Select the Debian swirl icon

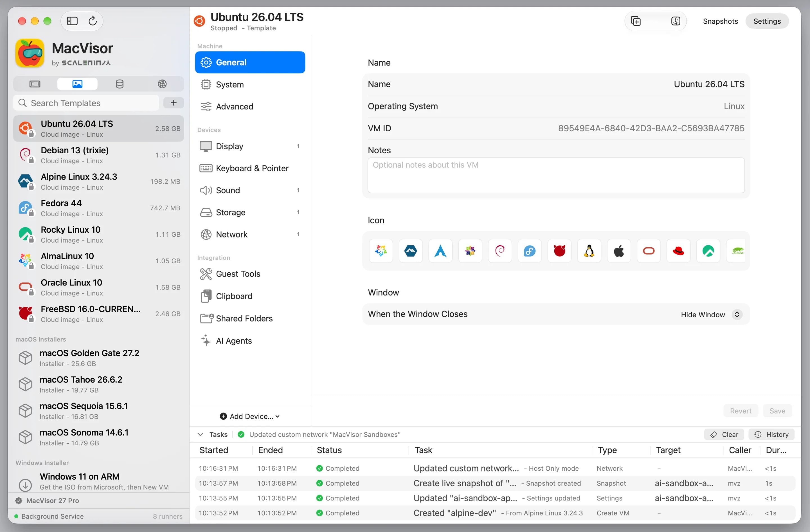click(x=499, y=251)
